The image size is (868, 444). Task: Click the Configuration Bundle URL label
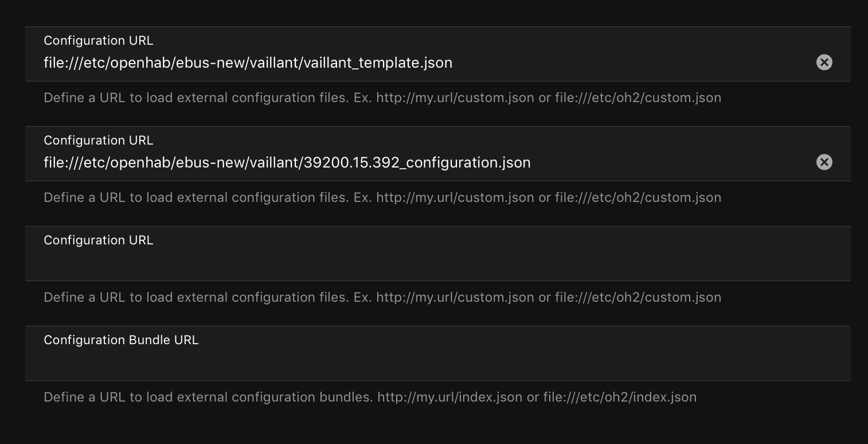[x=121, y=340]
